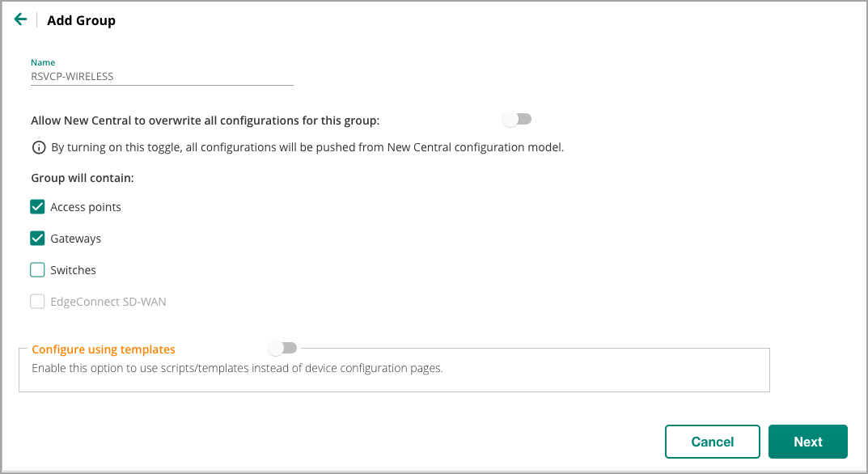Click the EdgeConnect SD-WAN label text
This screenshot has width=868, height=474.
(x=108, y=302)
